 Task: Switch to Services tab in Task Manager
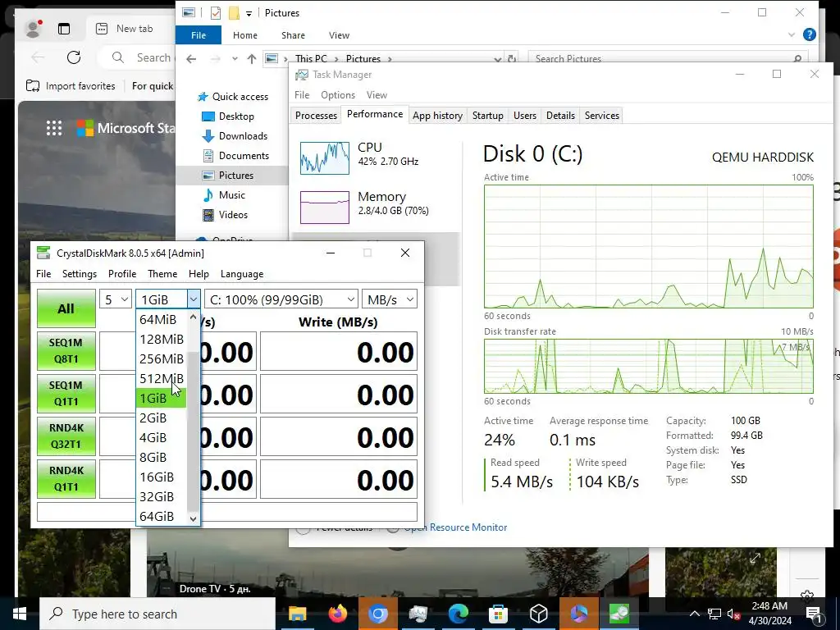pyautogui.click(x=601, y=115)
